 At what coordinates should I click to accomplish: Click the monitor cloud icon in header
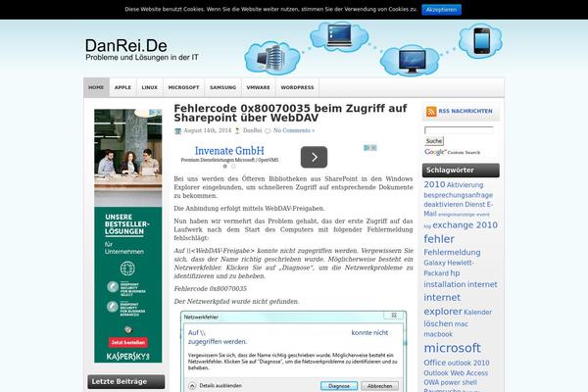pos(412,61)
